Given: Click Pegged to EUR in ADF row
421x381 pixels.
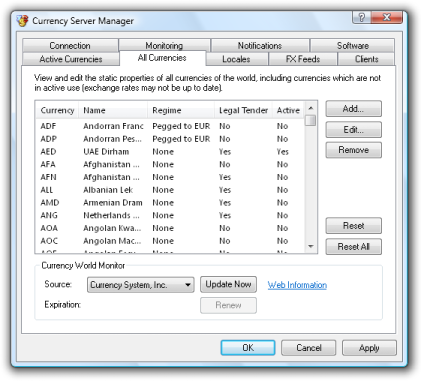Looking at the screenshot, I should 181,126.
